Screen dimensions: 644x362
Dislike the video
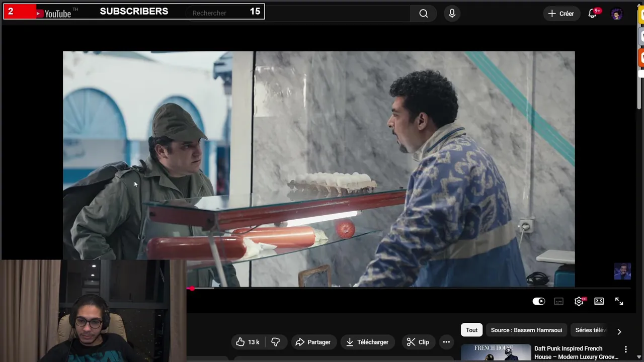[275, 342]
